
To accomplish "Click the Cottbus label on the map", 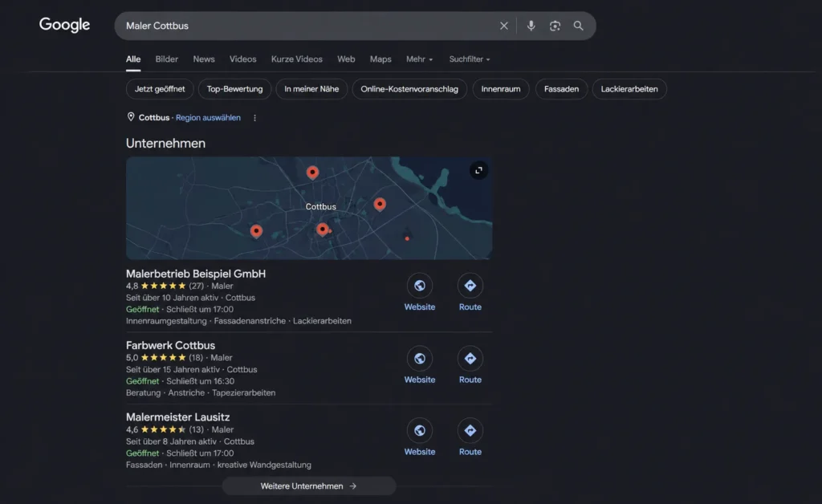I will pos(321,206).
